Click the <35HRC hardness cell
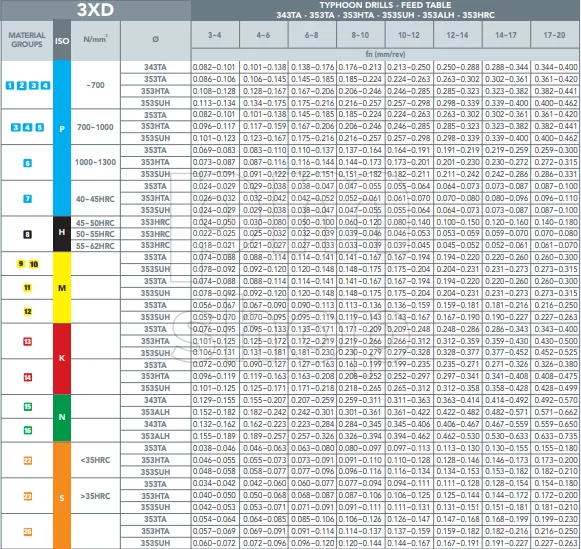581x549 pixels. pos(96,460)
